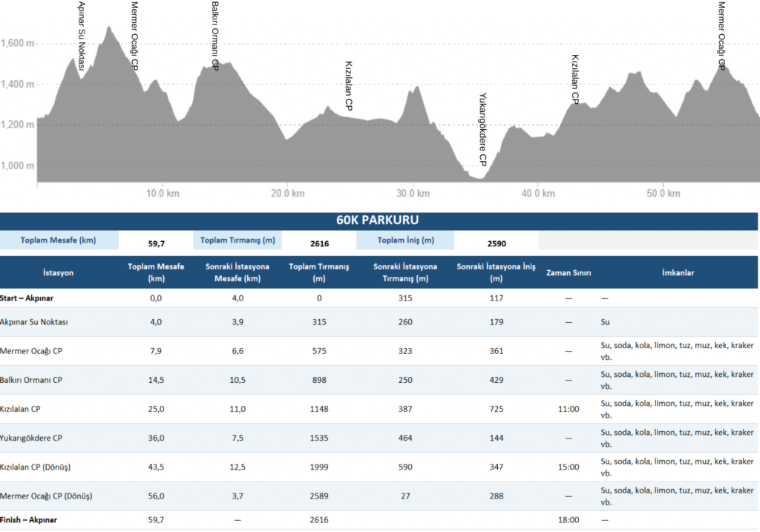Click Balkırı Ormanı CP label on elevation chart
Screen dimensions: 760x532
coord(215,36)
